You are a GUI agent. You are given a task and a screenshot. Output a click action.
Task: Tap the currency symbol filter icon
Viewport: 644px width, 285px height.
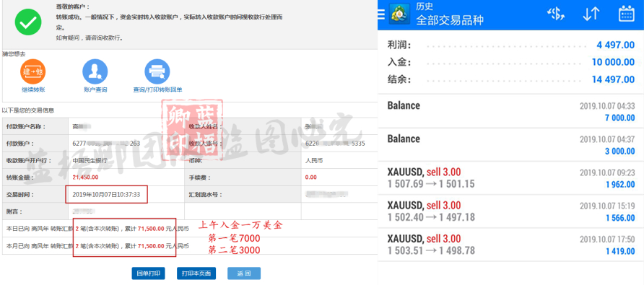pyautogui.click(x=556, y=14)
